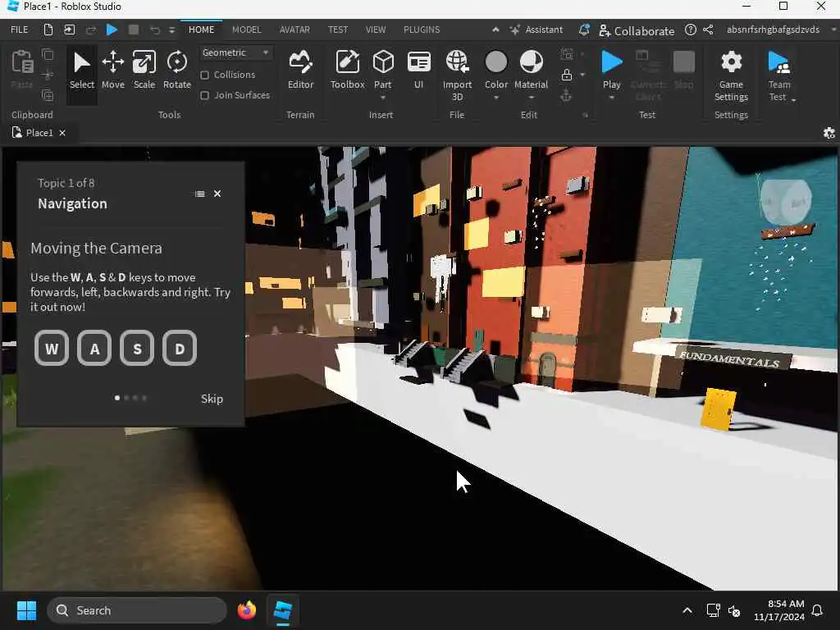Open the Toolbox panel
This screenshot has height=630, width=840.
347,71
